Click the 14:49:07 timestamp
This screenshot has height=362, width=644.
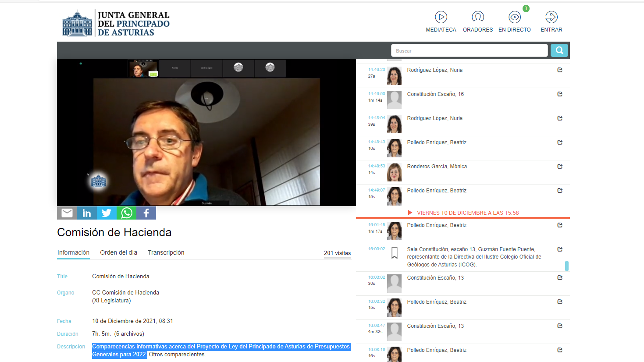(x=377, y=190)
